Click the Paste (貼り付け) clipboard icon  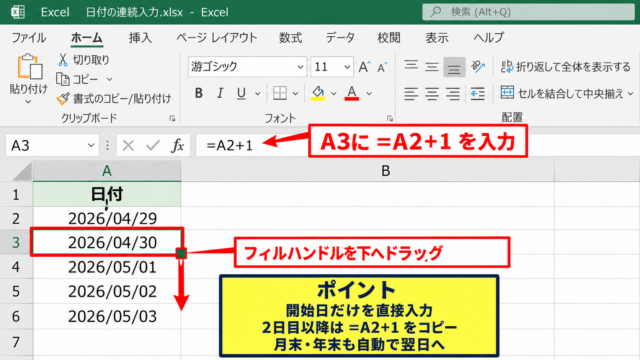(x=29, y=67)
